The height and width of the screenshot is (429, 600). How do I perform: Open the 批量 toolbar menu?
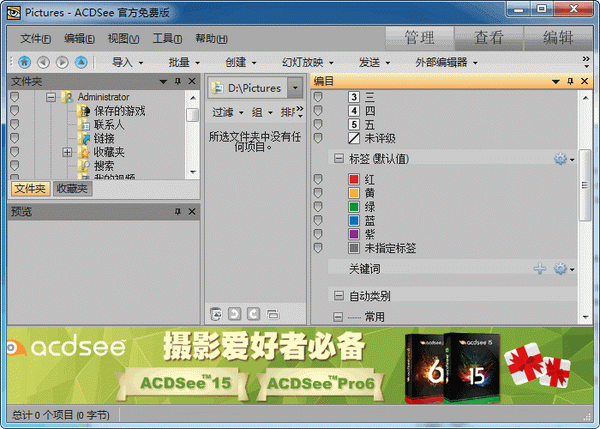[x=184, y=62]
